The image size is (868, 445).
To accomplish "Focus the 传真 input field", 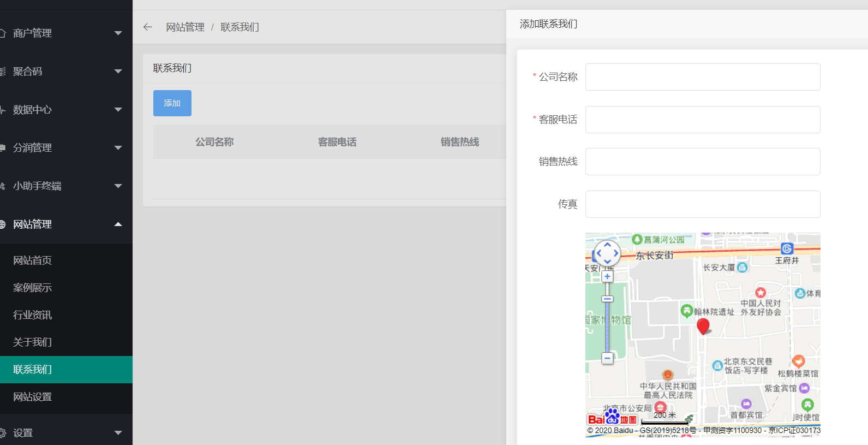I will coord(703,204).
